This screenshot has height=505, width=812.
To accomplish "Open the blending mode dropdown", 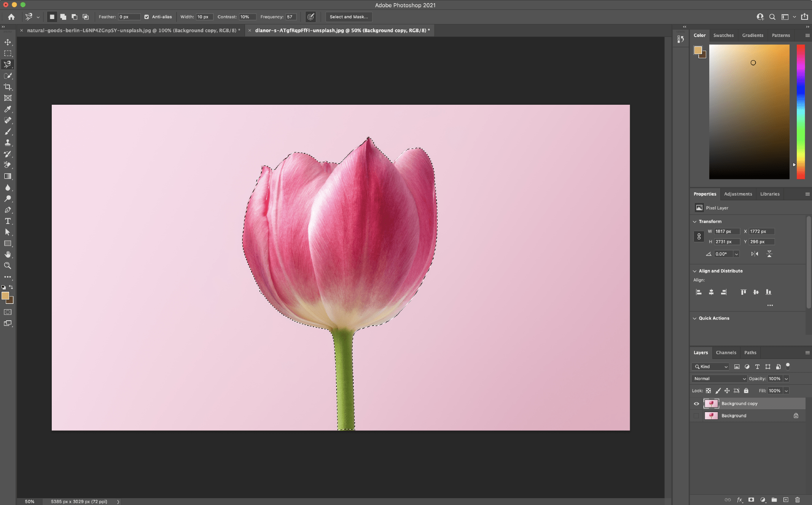I will point(719,379).
